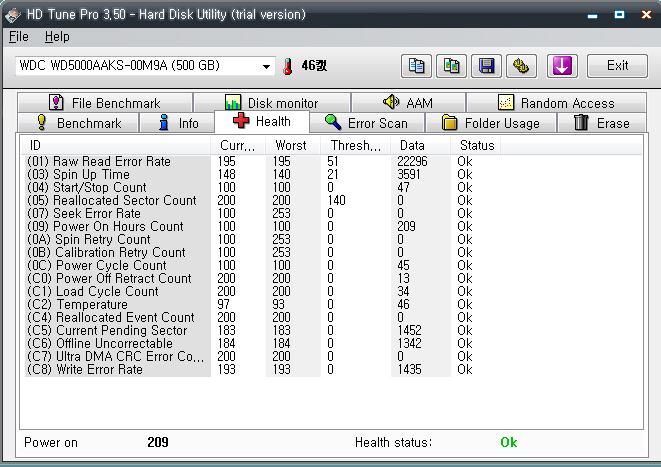Click the Worst column header
The width and height of the screenshot is (661, 467).
click(x=293, y=145)
